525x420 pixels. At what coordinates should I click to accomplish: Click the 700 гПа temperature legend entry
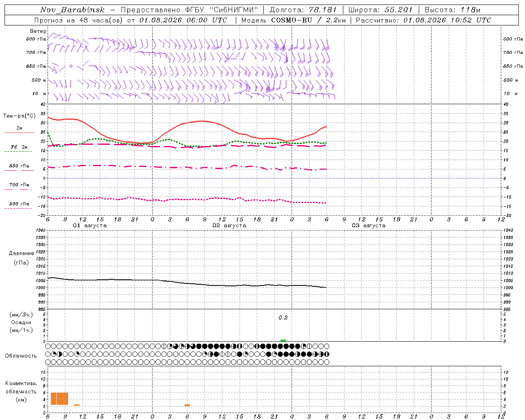coord(19,185)
